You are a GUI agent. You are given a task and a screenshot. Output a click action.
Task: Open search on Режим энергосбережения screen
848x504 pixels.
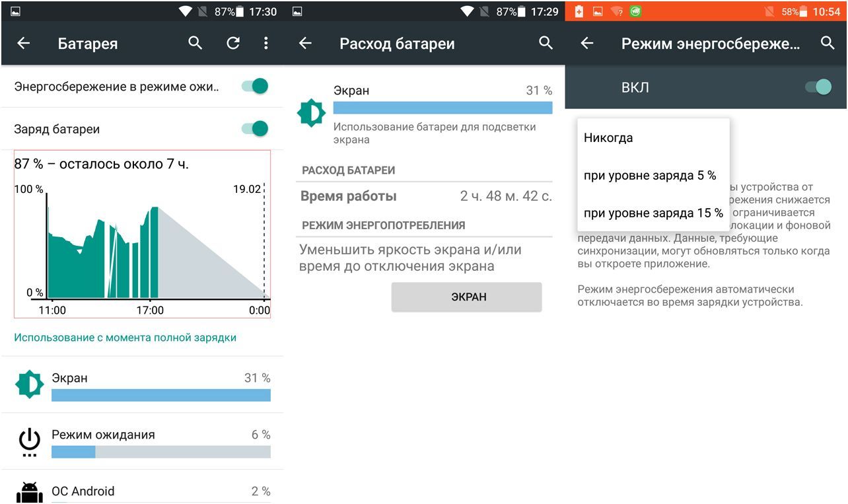coord(828,42)
